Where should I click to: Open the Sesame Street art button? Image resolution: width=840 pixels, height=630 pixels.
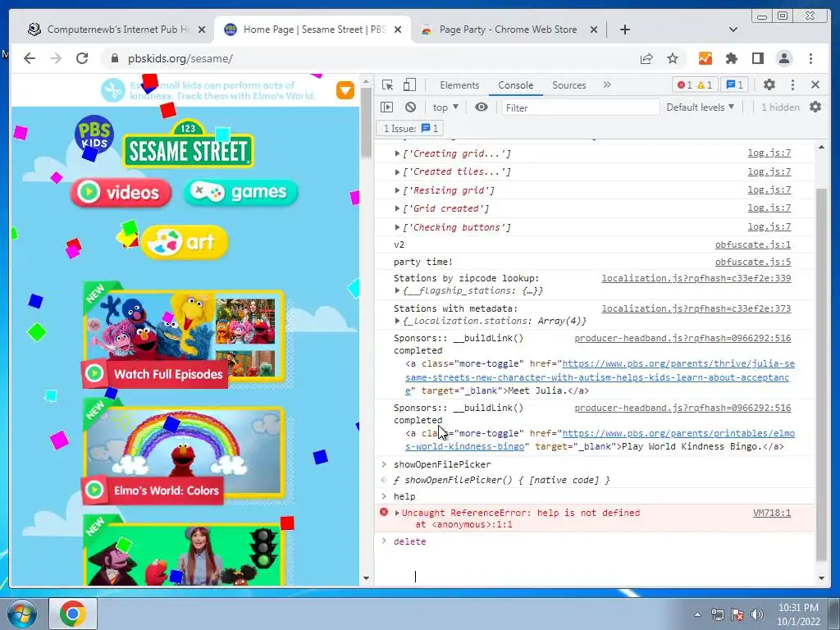click(x=185, y=243)
